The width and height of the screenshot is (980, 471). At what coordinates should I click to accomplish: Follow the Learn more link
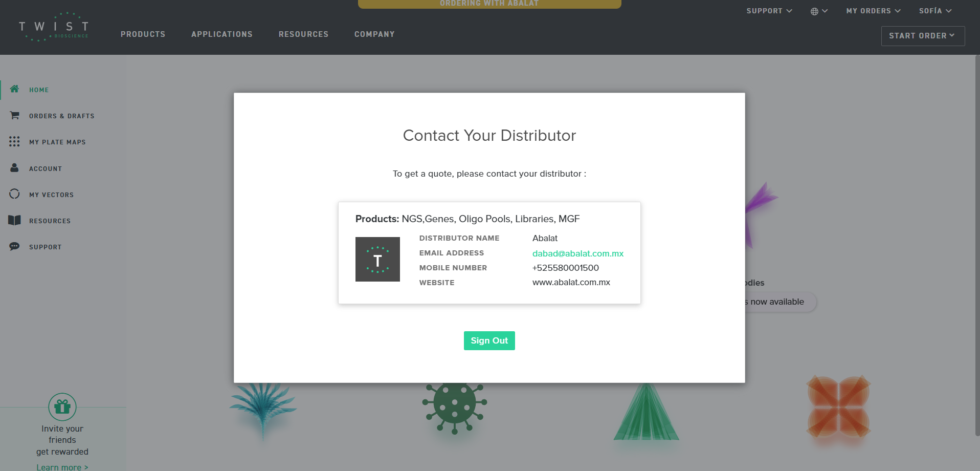coord(62,467)
